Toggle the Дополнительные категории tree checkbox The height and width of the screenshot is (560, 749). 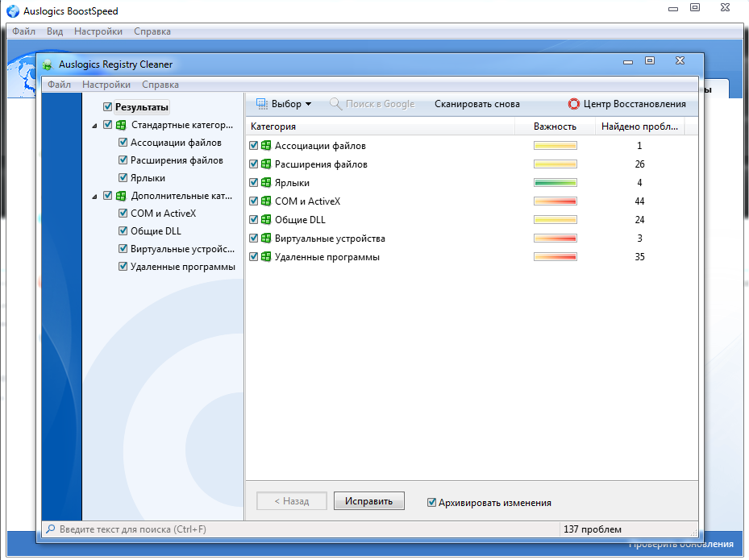[107, 195]
